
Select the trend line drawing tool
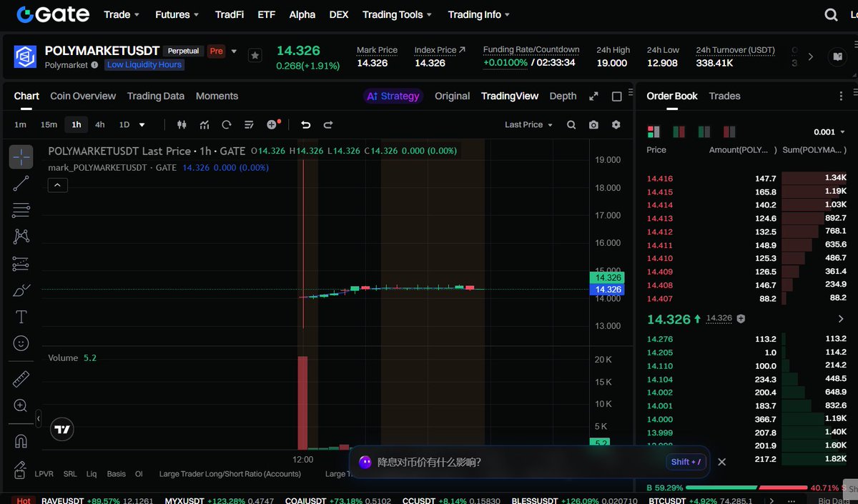click(x=21, y=184)
